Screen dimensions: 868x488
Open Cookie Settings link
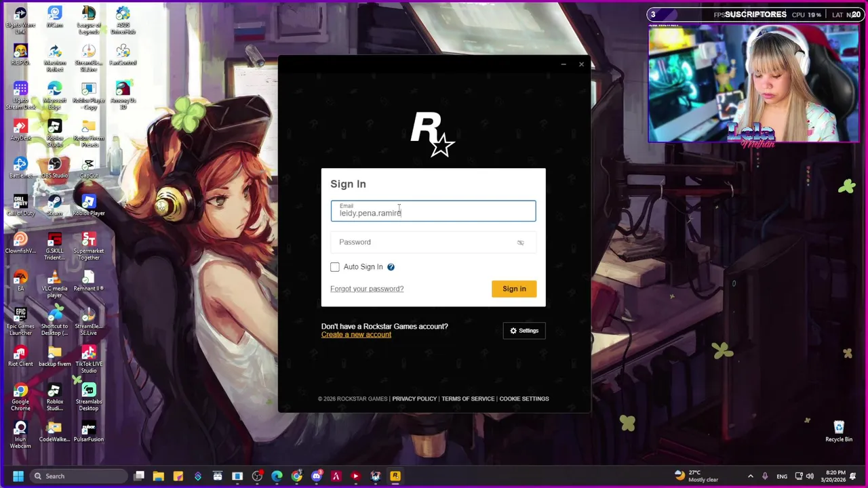[x=524, y=399]
